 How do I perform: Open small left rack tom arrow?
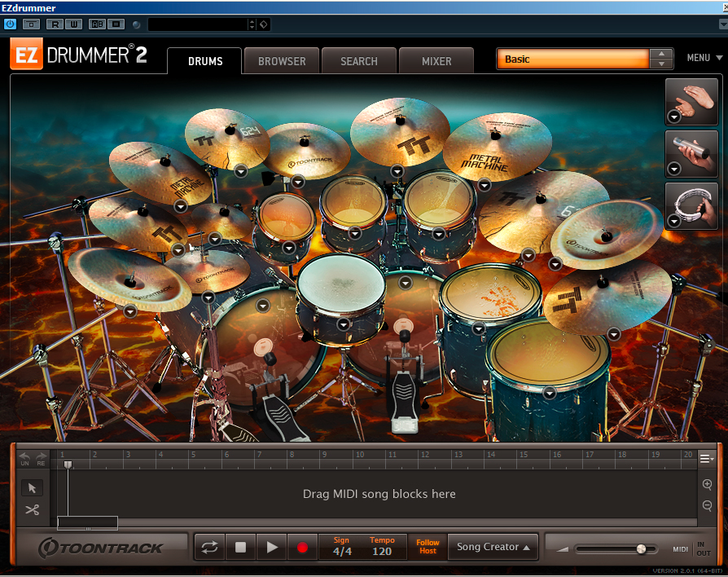pos(289,248)
